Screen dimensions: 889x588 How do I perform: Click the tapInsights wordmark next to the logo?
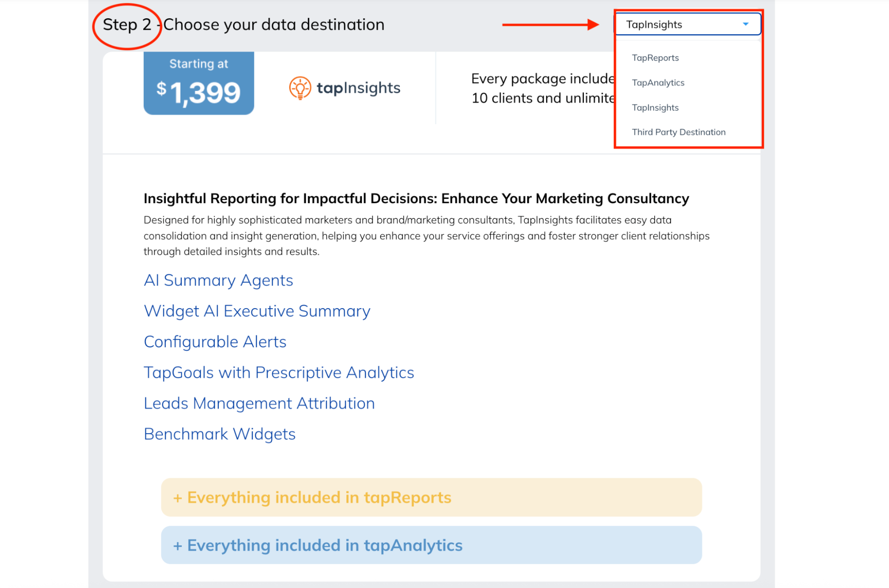tap(358, 88)
